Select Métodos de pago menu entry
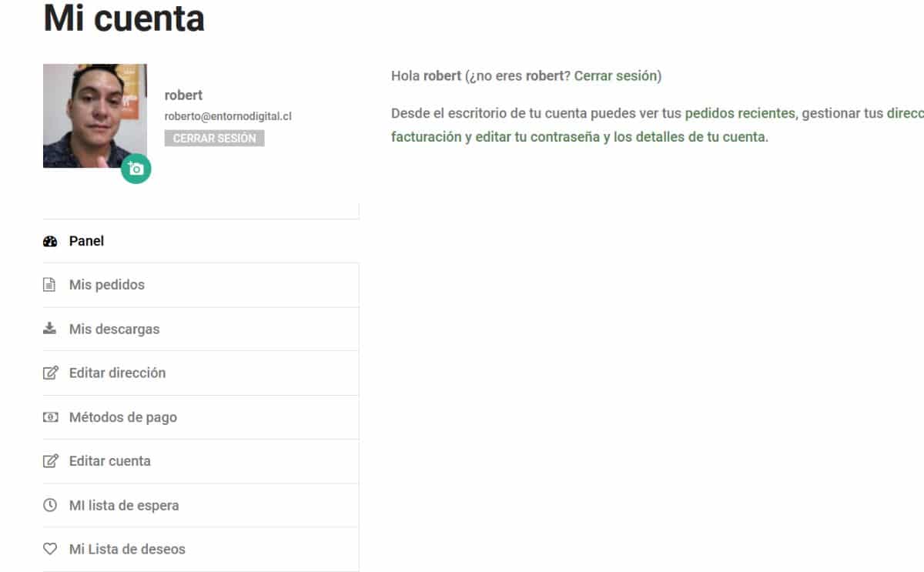This screenshot has height=572, width=924. click(x=201, y=417)
